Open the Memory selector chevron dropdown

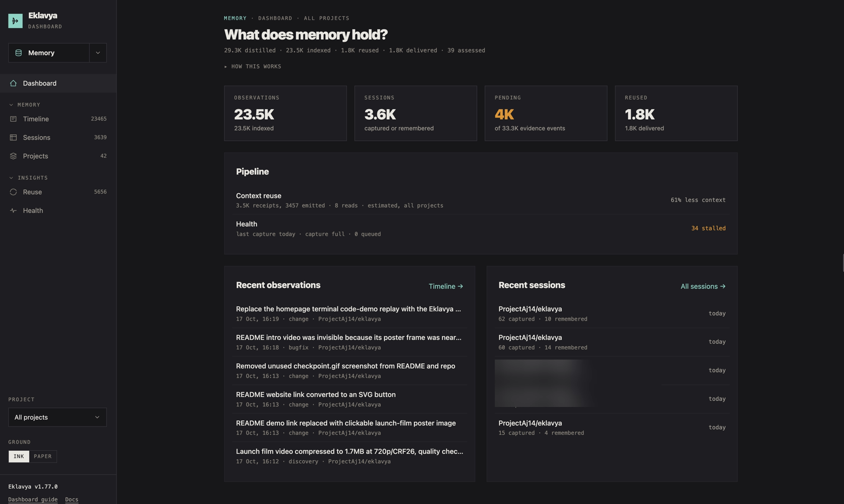click(98, 53)
